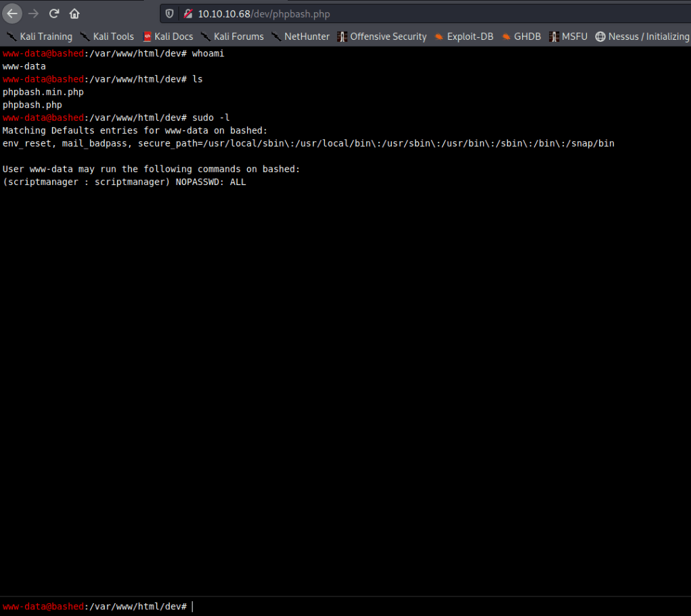Go to the browser Home page
This screenshot has width=691, height=616.
pyautogui.click(x=74, y=14)
